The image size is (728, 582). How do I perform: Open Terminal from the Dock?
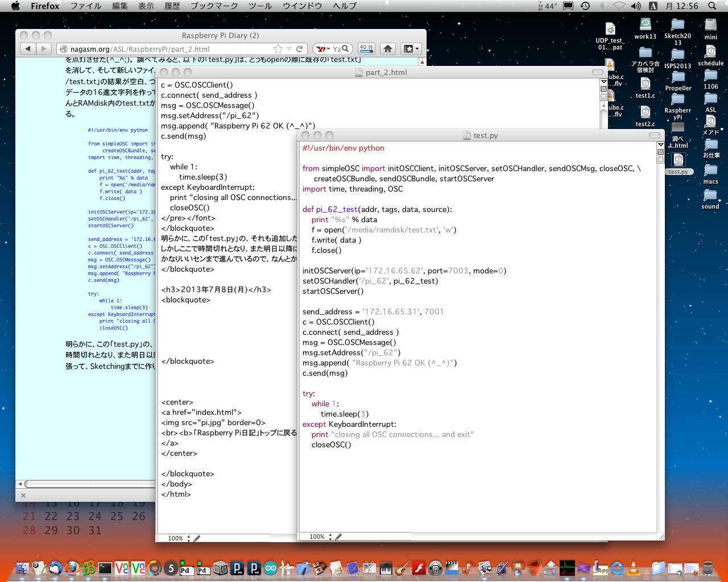pos(105,568)
